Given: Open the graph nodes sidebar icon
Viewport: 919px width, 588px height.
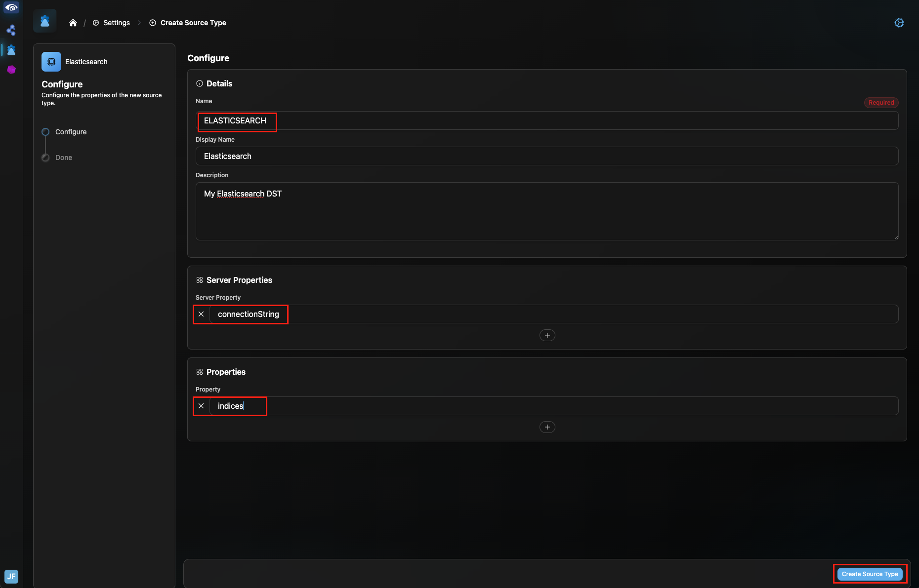Looking at the screenshot, I should pos(11,30).
